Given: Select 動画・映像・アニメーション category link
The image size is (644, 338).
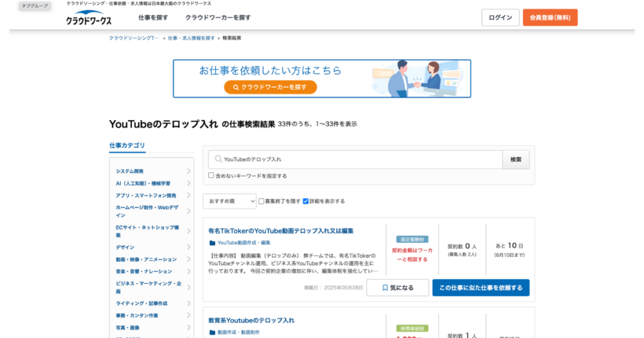Looking at the screenshot, I should [146, 259].
